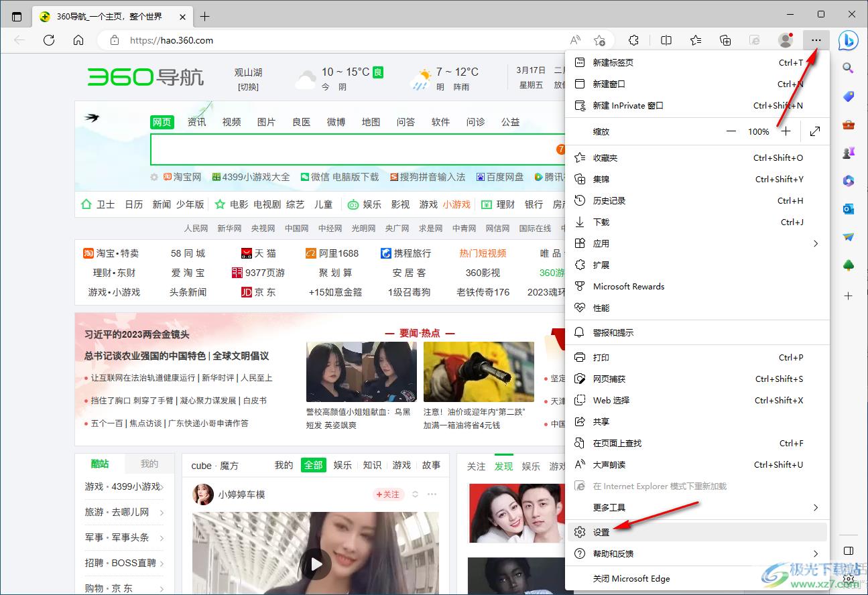Open the 京东 site link

(259, 292)
